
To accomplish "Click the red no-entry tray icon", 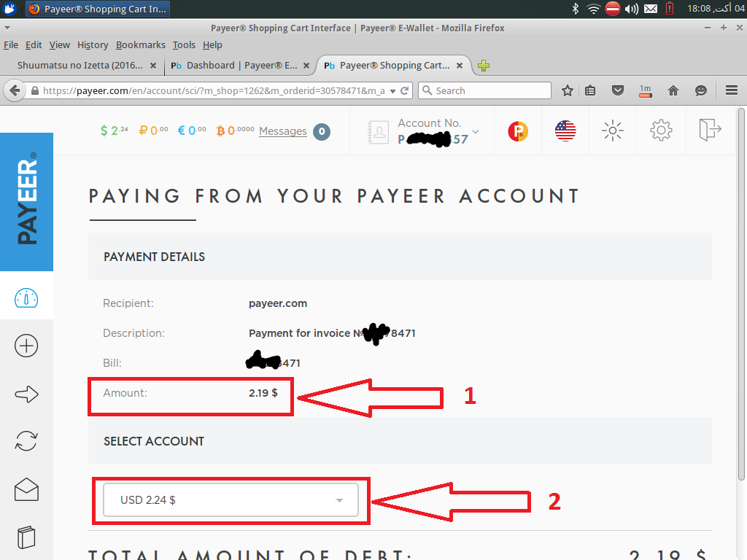I will click(613, 9).
